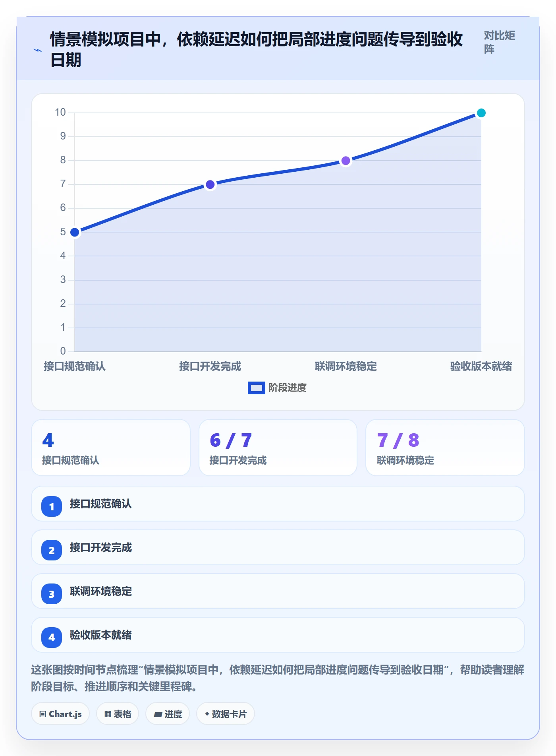Click the 数据卡片 tag

tap(226, 714)
